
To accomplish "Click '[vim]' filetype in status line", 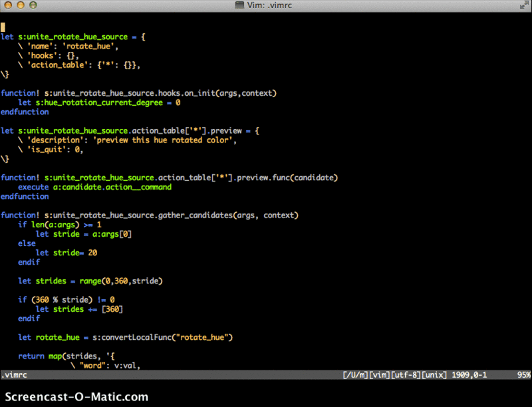I will [379, 375].
